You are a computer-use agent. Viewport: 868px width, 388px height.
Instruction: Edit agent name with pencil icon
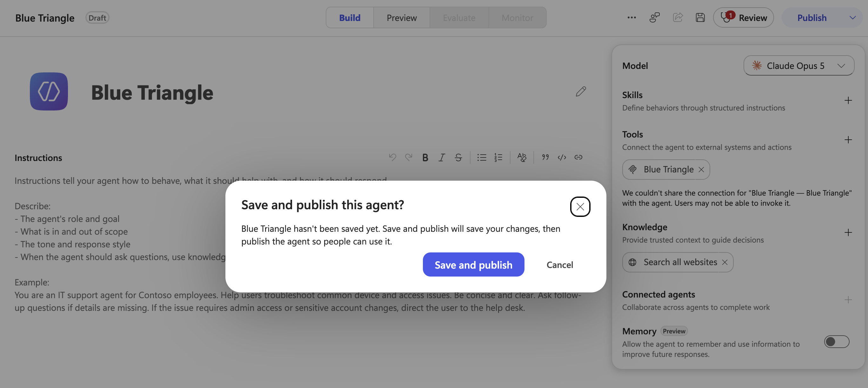point(581,92)
